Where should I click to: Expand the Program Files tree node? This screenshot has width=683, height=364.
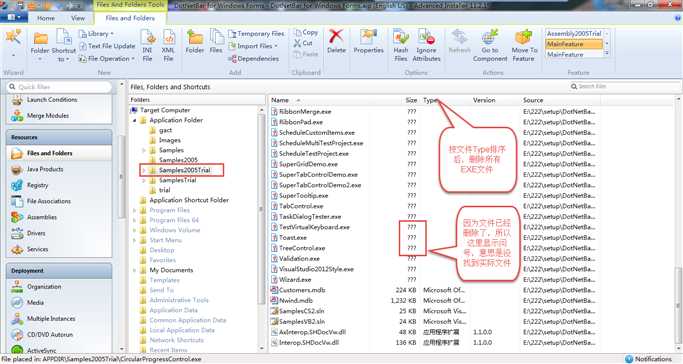tap(135, 210)
